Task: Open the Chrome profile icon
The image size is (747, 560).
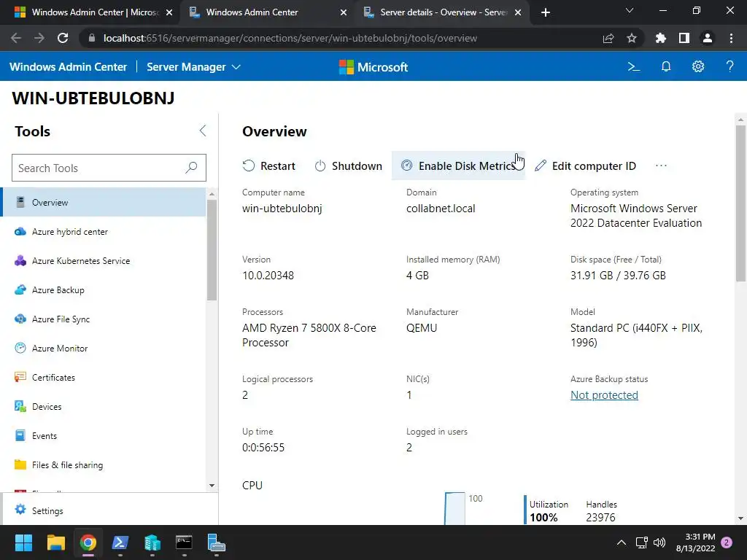Action: 708,38
